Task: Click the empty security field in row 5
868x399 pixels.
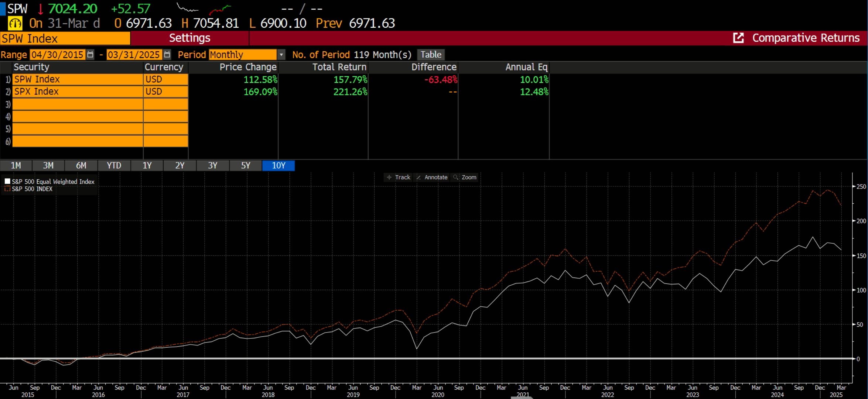Action: click(78, 129)
